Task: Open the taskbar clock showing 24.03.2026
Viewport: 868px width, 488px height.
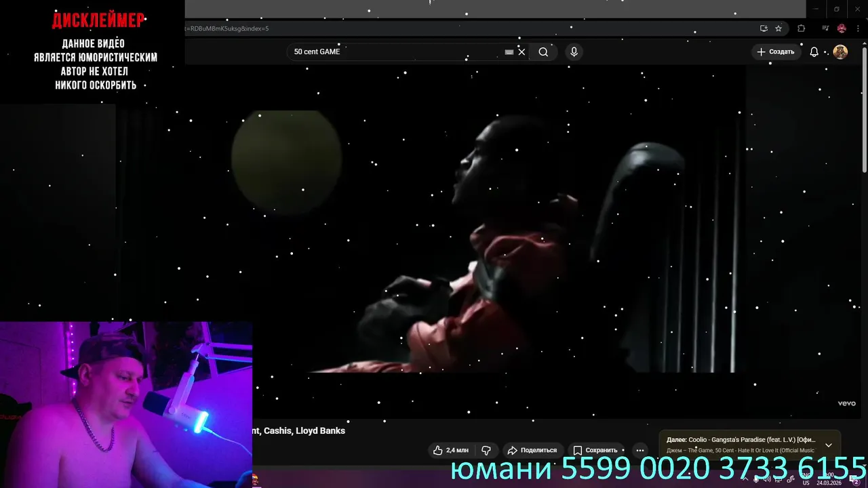Action: [x=829, y=479]
